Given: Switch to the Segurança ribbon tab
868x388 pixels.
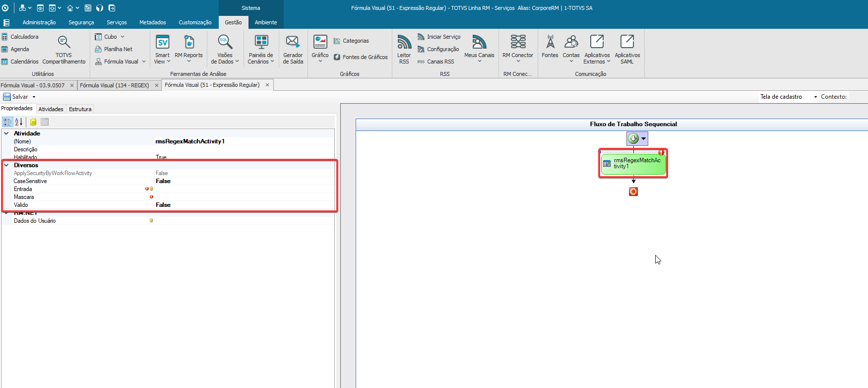Looking at the screenshot, I should [81, 22].
